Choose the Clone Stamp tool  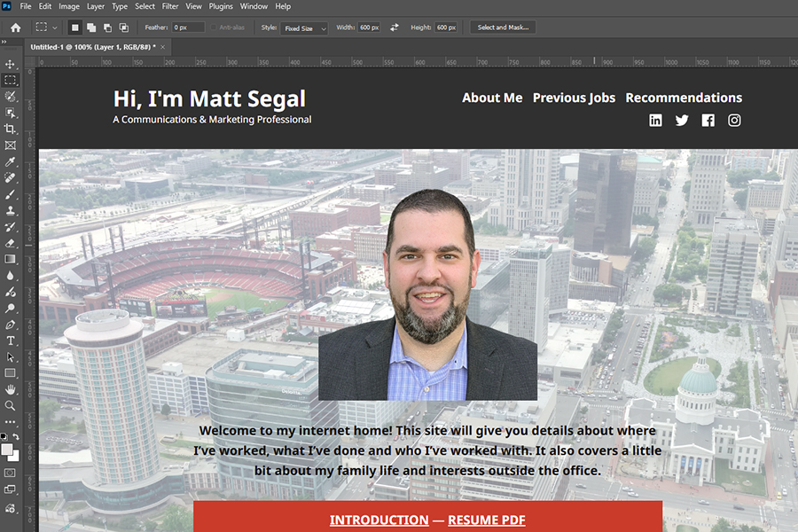tap(11, 211)
